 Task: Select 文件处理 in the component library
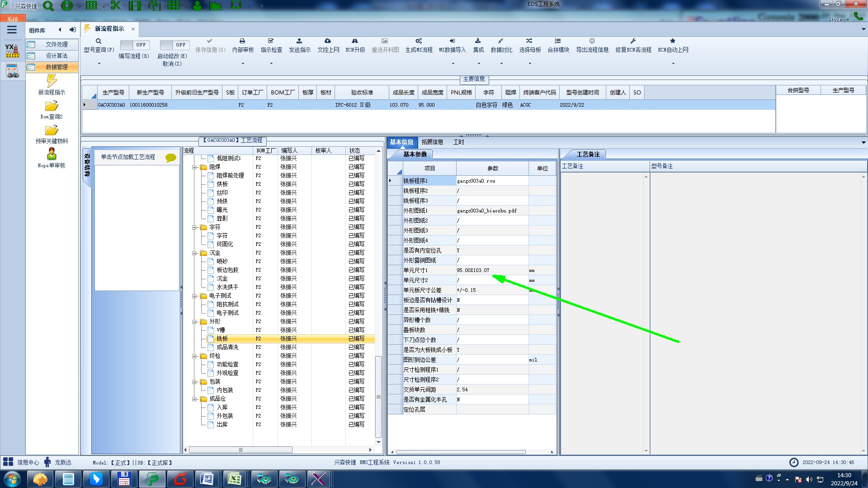[57, 44]
